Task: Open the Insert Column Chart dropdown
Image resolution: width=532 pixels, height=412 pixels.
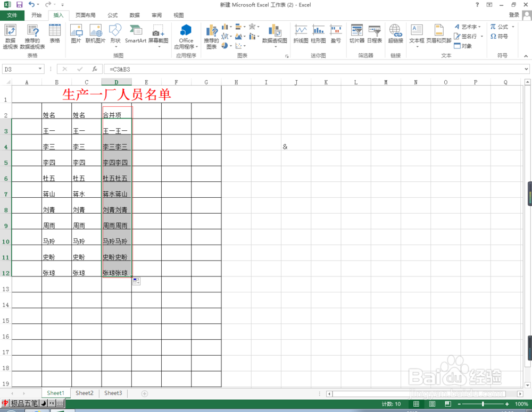Action: [x=227, y=27]
